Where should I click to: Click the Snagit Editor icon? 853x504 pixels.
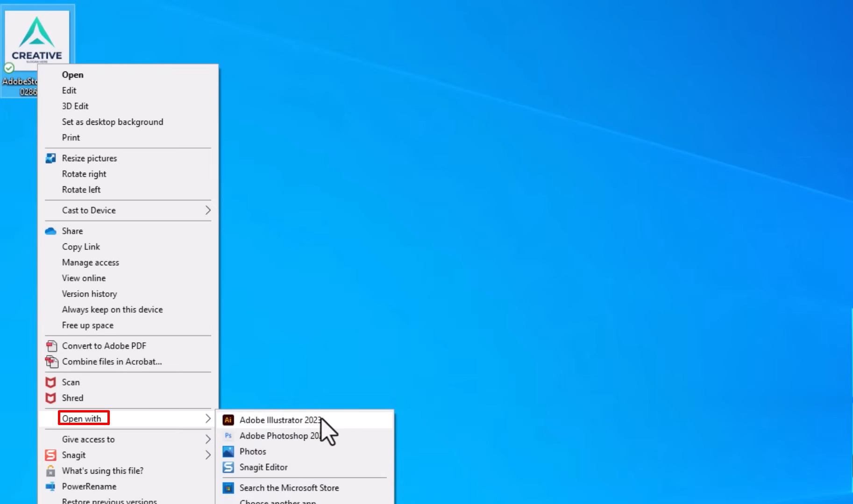[x=228, y=467]
